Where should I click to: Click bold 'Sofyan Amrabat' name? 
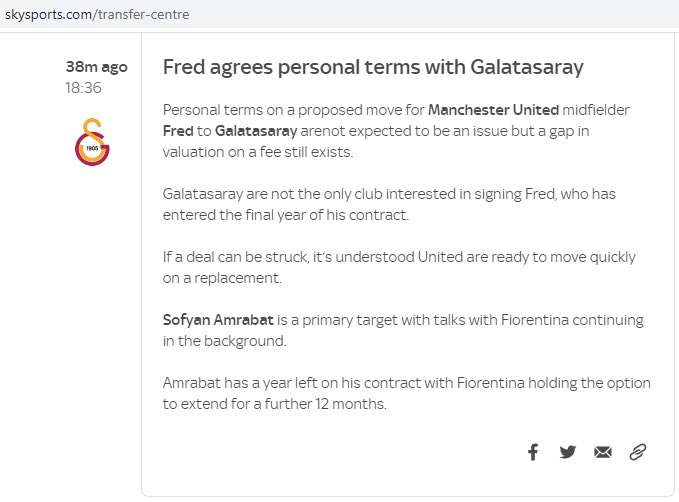(x=218, y=320)
